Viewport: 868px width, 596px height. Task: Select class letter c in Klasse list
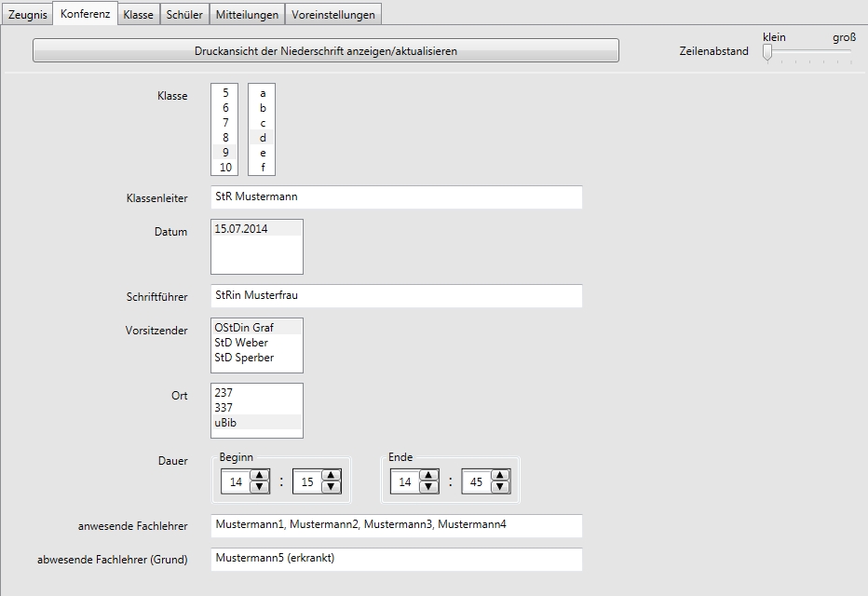point(263,123)
